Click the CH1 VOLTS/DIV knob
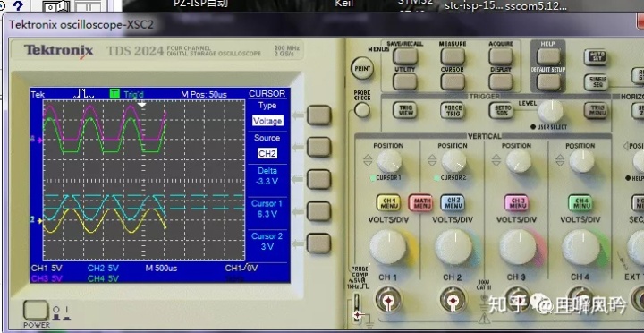644x333 pixels. pos(387,247)
